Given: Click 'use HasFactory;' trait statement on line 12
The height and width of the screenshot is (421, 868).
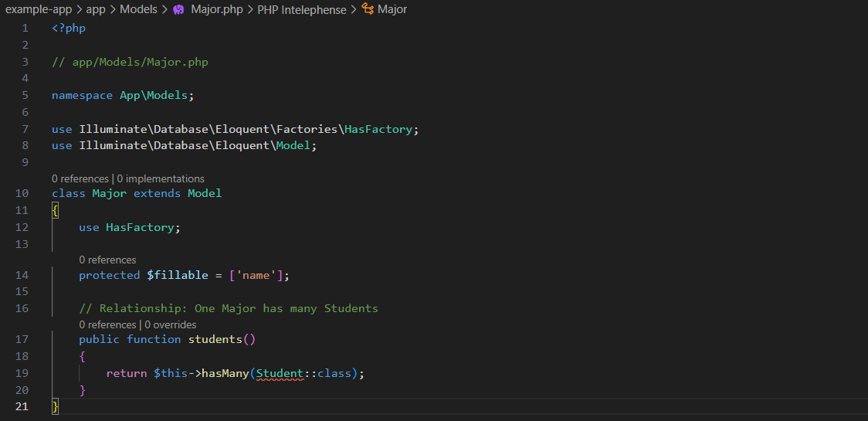Looking at the screenshot, I should [x=130, y=227].
